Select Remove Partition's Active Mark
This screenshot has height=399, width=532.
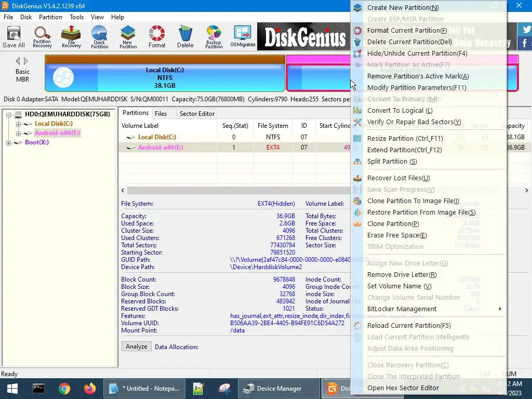(x=418, y=76)
